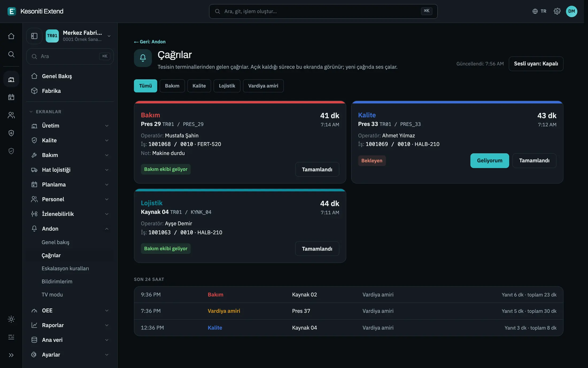Click the Kesoniti Extend logo
Viewport: 588px width, 368px height.
36,11
